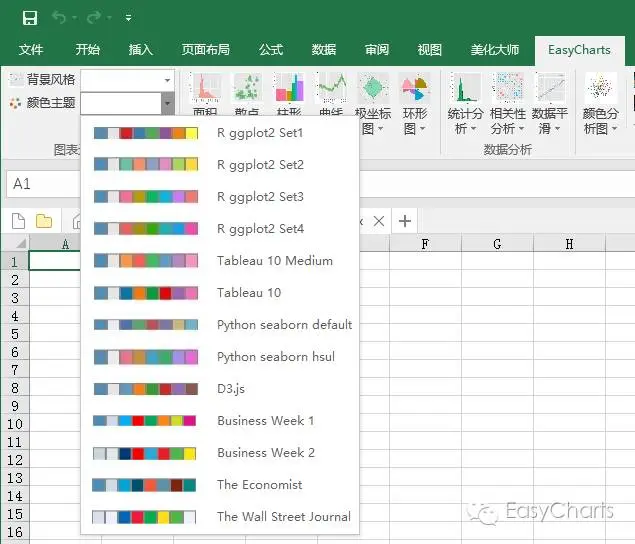The image size is (635, 544).
Task: Switch to the 插入 ribbon tab
Action: pos(141,50)
